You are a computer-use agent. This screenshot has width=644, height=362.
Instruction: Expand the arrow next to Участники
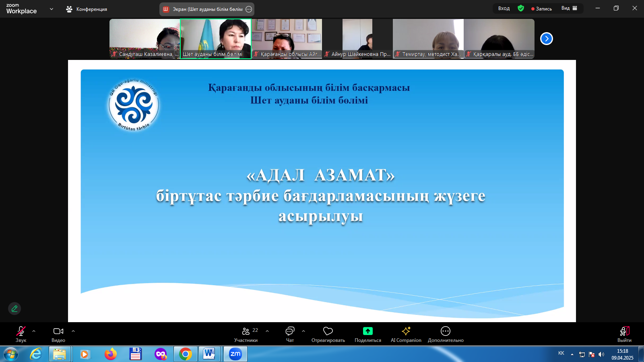click(267, 331)
